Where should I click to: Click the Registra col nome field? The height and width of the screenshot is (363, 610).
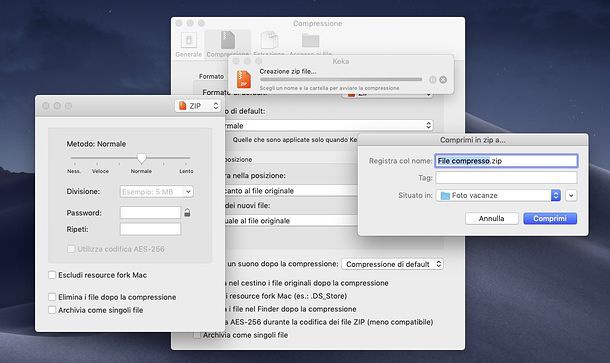click(x=506, y=161)
